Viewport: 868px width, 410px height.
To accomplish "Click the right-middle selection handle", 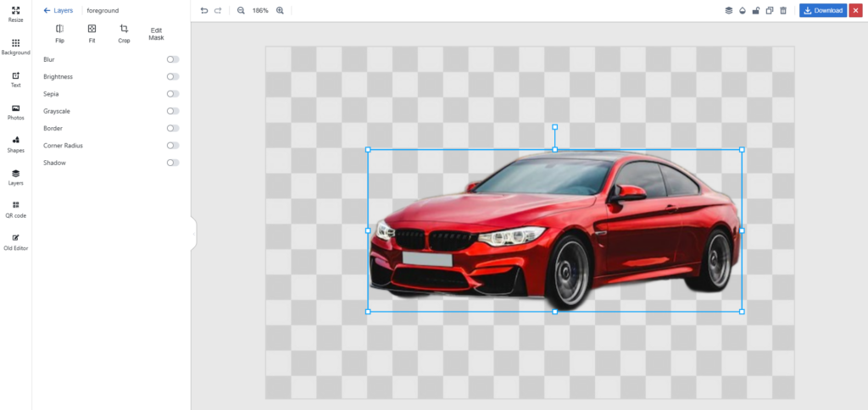I will coord(742,230).
